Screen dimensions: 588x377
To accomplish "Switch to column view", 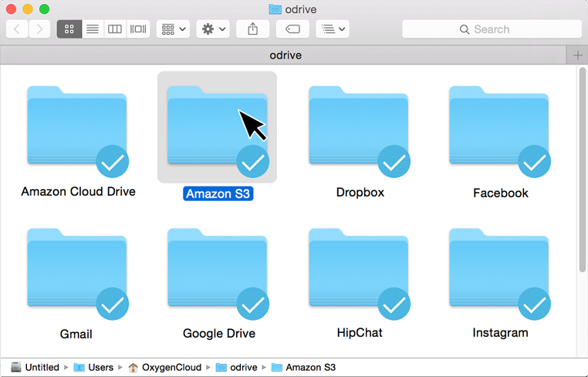I will tap(115, 29).
